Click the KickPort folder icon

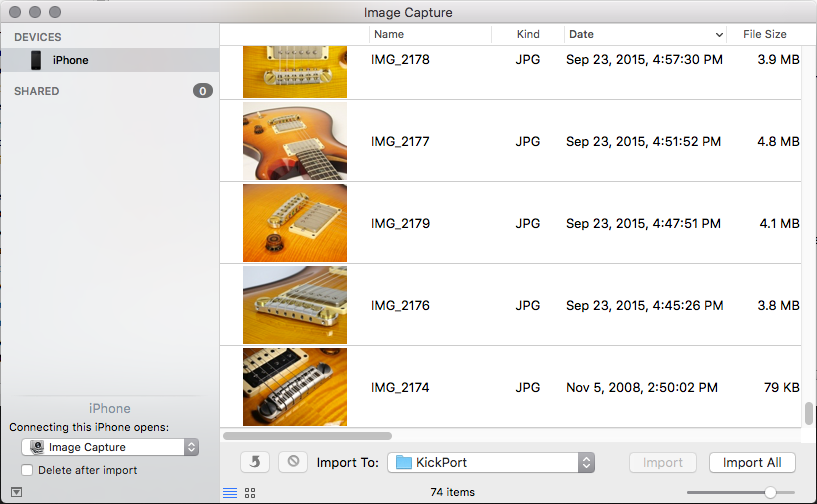click(x=404, y=462)
